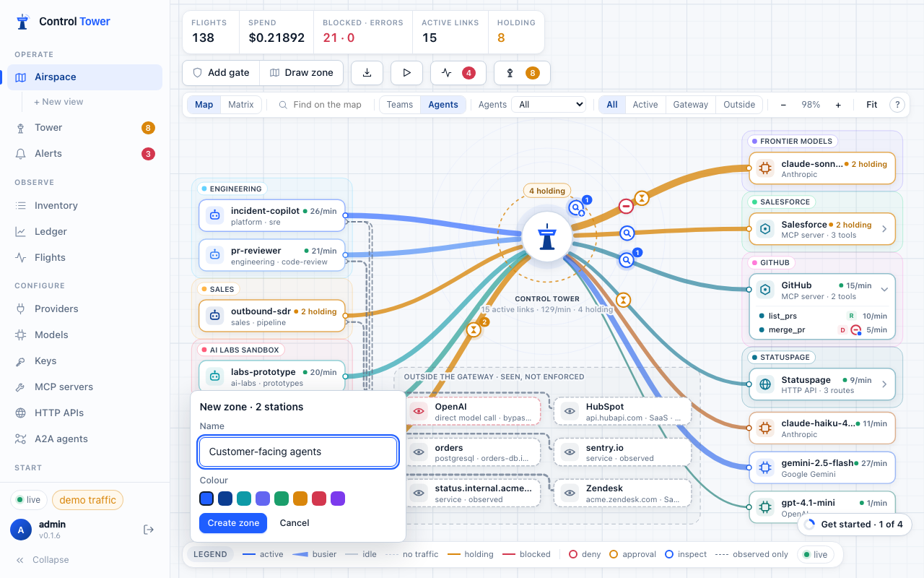The image size is (924, 578).
Task: Filter the map to Active links
Action: (x=645, y=105)
